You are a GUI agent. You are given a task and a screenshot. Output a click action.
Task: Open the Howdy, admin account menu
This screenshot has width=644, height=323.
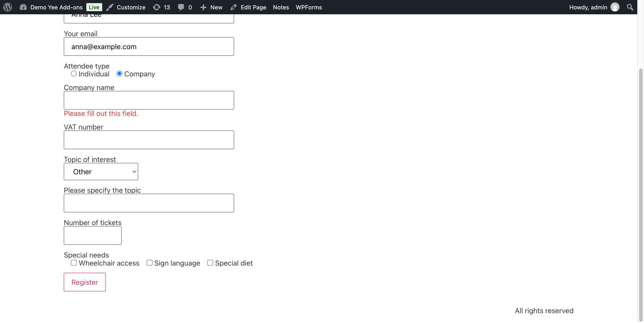click(594, 7)
